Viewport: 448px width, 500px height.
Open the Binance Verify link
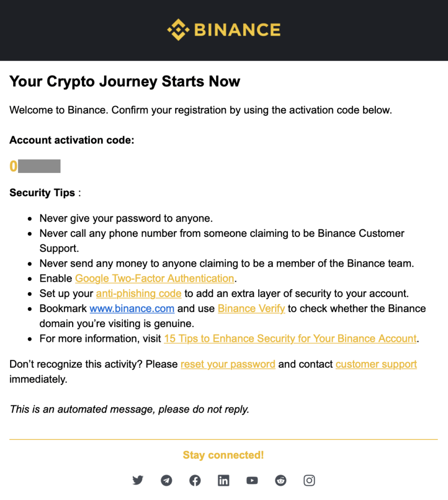coord(251,309)
